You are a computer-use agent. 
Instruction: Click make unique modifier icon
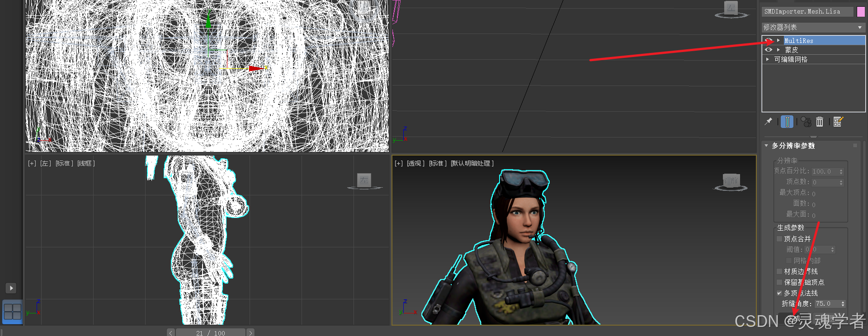(x=806, y=122)
